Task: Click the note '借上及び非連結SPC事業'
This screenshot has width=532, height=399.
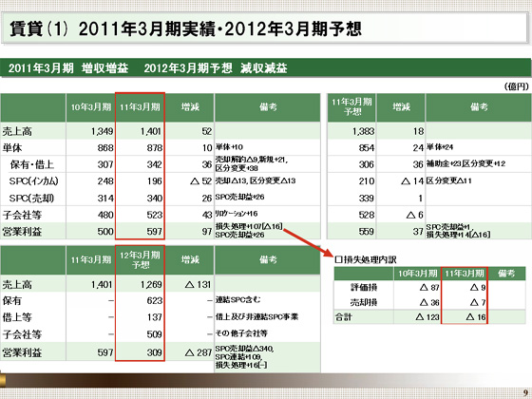Action: 256,317
